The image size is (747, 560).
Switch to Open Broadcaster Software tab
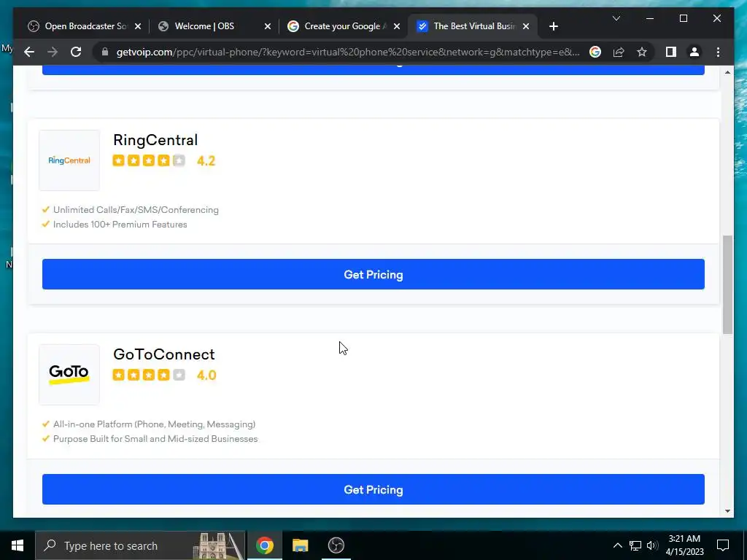tap(85, 26)
